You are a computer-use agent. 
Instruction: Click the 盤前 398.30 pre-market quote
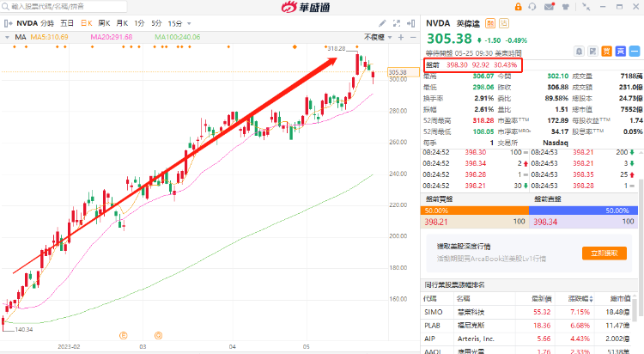[x=472, y=65]
